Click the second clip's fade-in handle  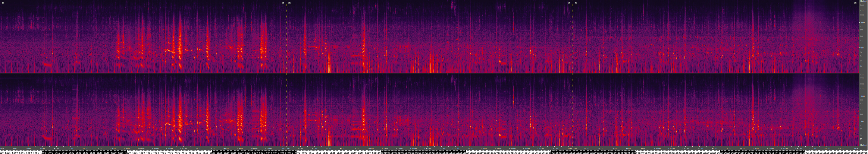[x=289, y=3]
